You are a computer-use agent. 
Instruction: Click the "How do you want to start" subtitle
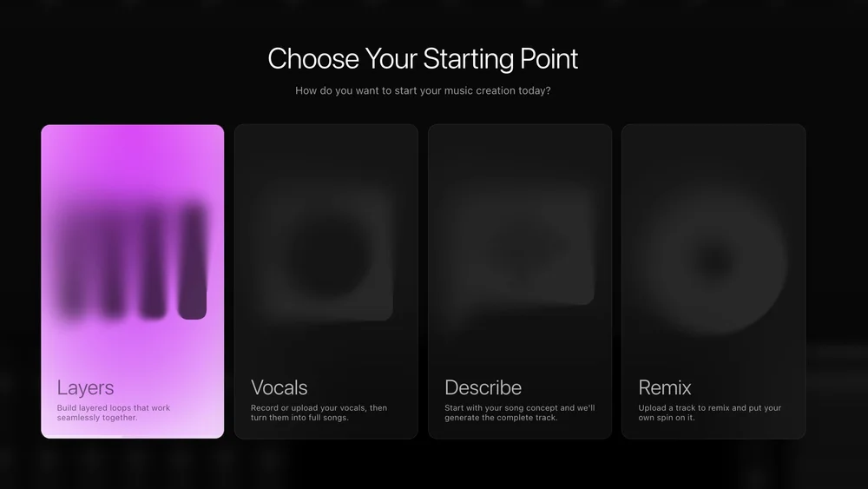click(x=423, y=90)
